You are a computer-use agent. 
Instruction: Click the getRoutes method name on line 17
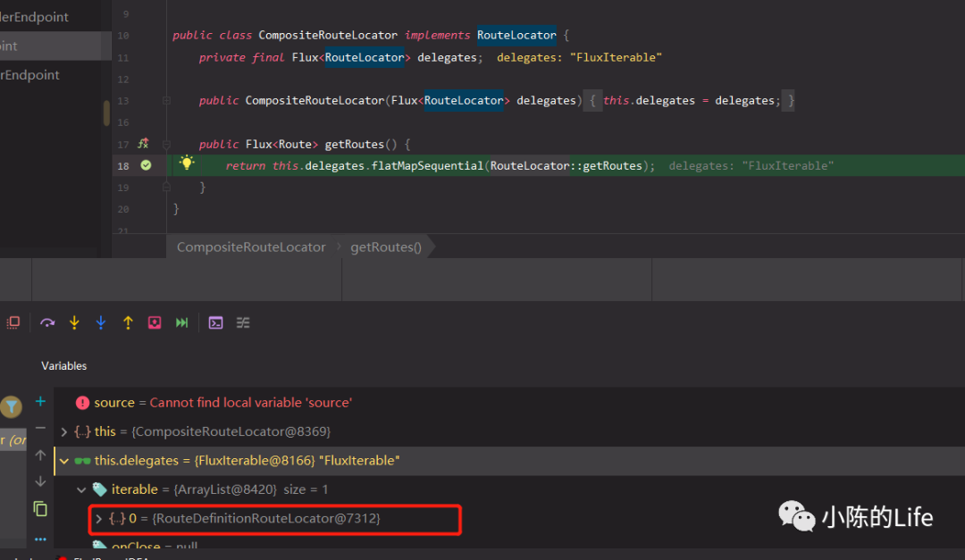[354, 144]
